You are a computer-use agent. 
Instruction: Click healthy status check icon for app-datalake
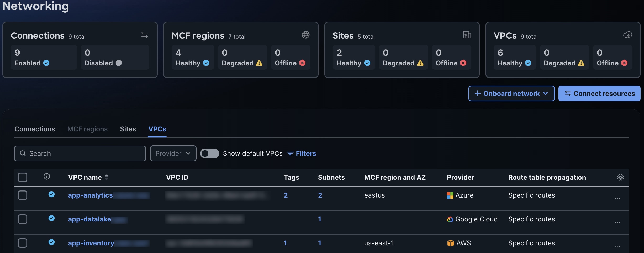[51, 218]
